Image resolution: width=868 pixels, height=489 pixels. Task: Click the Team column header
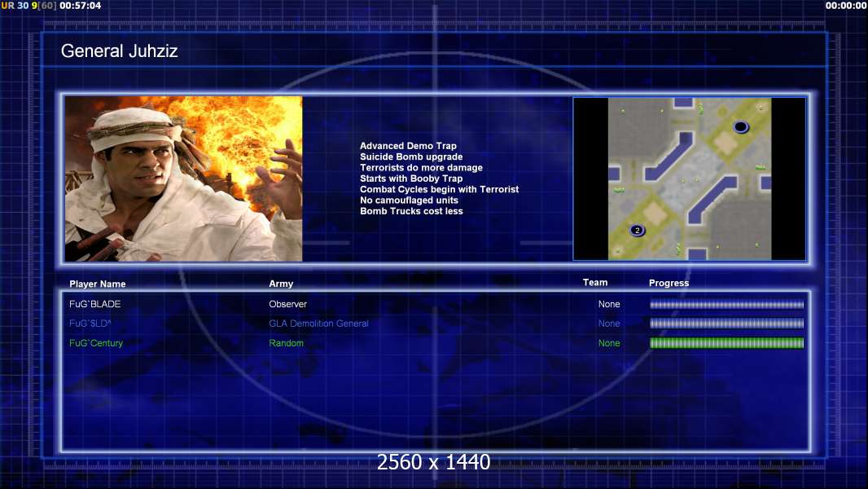tap(595, 283)
